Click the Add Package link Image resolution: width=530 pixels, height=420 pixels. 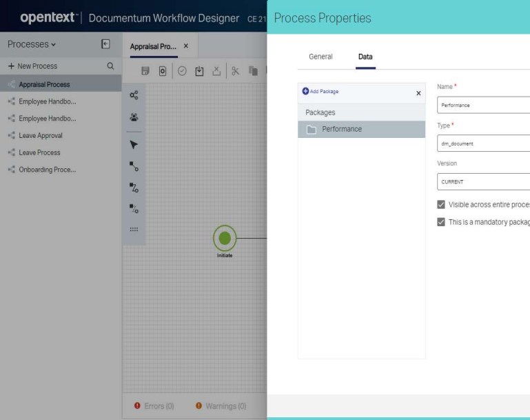[x=320, y=92]
